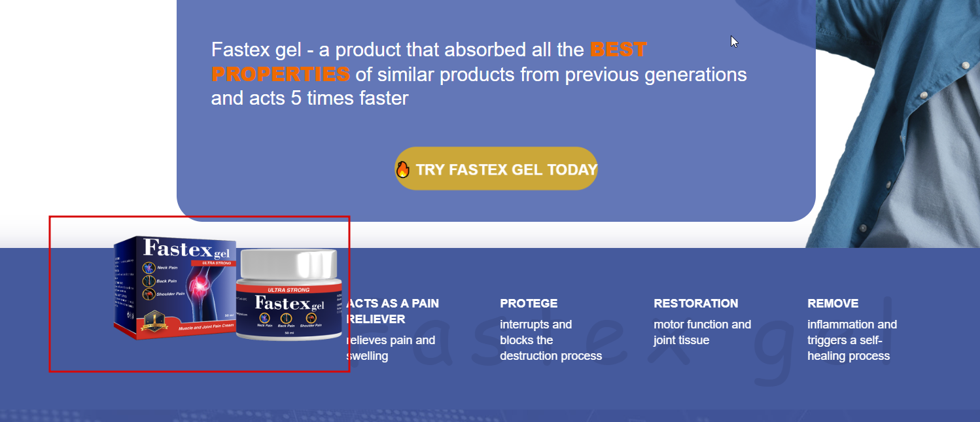
Task: Click the gold number 1 badge on box
Action: pos(154,321)
